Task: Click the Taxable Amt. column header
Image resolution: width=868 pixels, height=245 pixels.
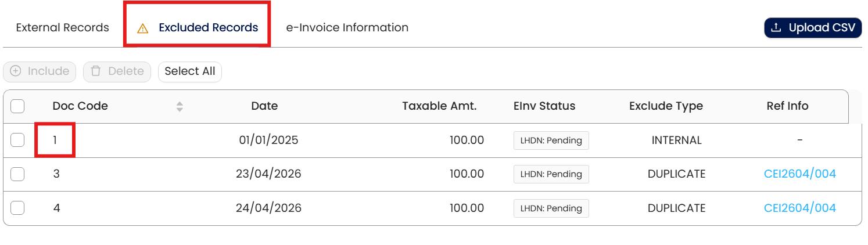Action: [439, 106]
